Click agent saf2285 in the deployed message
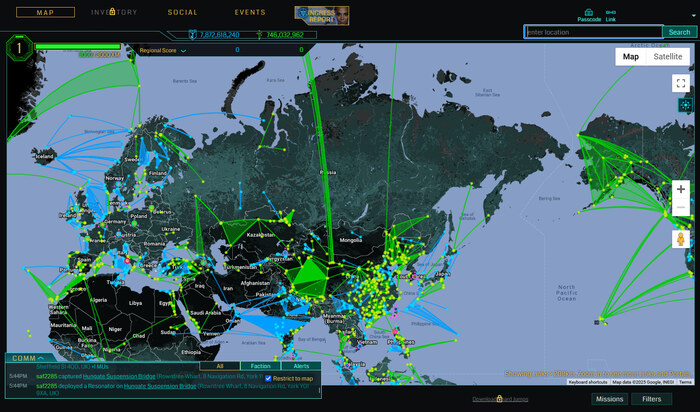The image size is (700, 412). tap(46, 386)
